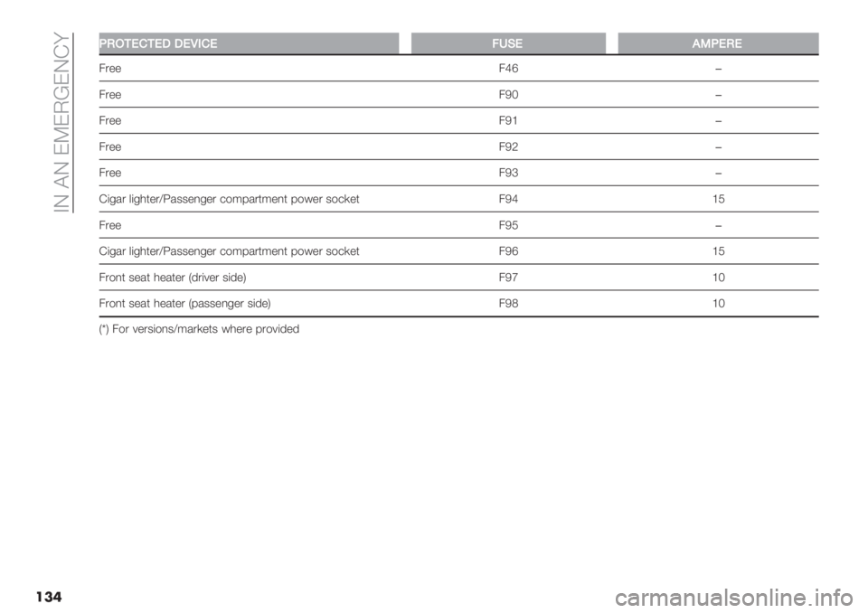Click ampere value 15 in F94 row

pyautogui.click(x=719, y=199)
